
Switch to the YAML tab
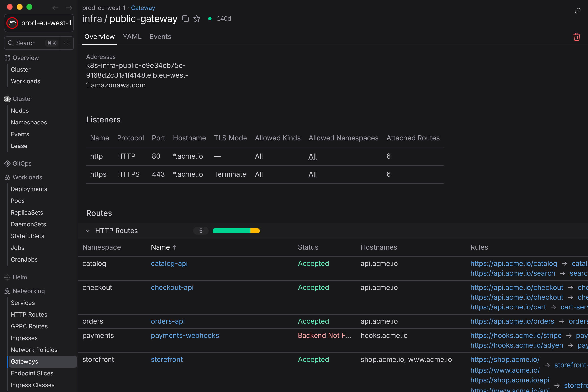coord(132,37)
